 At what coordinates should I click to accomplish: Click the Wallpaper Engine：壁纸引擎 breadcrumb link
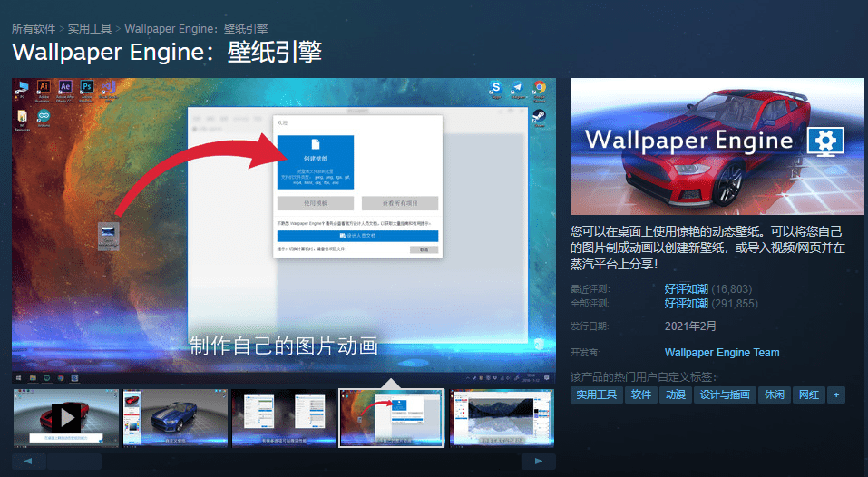coord(196,29)
